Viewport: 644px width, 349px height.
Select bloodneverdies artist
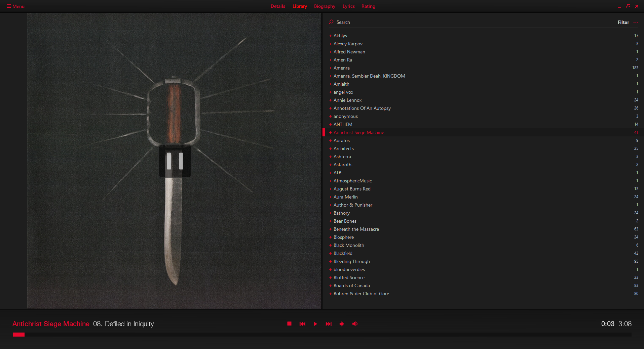[x=349, y=269]
